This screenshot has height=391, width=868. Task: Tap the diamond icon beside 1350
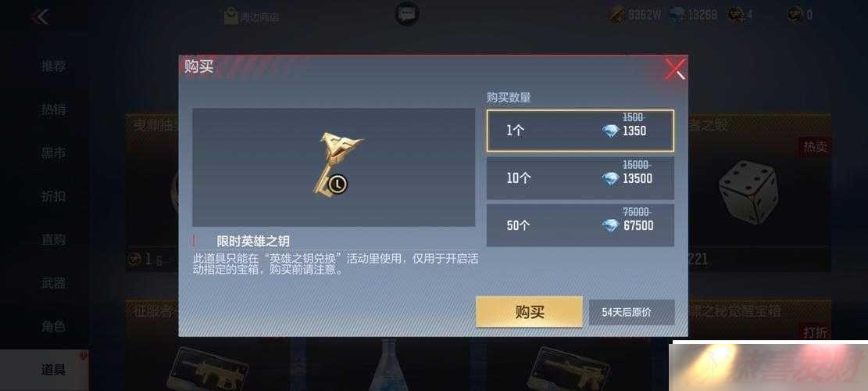[x=610, y=131]
